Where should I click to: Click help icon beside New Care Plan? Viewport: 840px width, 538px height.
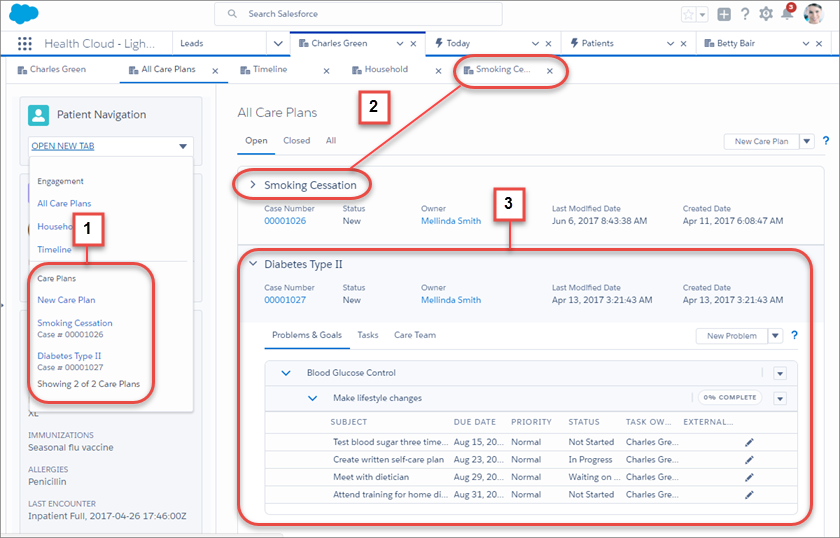point(826,141)
